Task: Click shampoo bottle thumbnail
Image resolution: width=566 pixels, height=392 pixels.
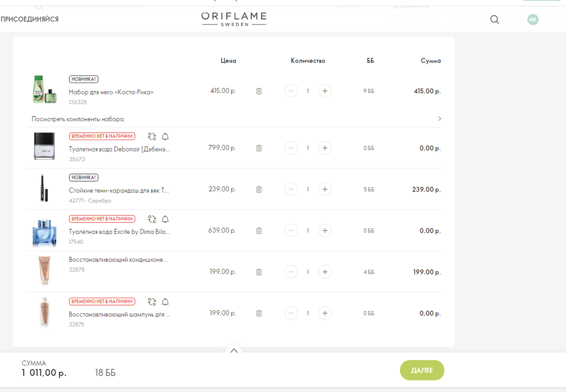Action: pos(44,312)
